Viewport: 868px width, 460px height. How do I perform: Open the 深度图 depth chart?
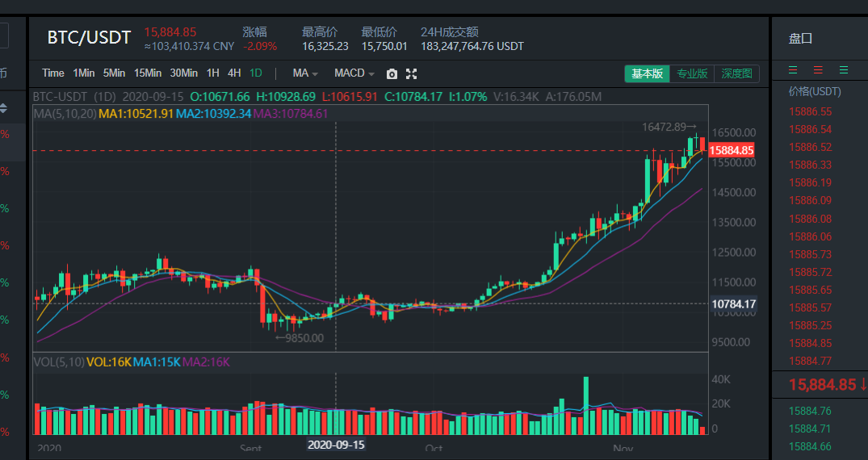[737, 73]
